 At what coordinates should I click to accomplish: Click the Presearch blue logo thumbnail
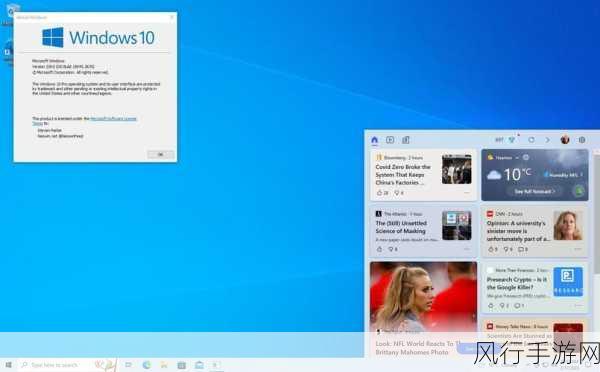(568, 282)
